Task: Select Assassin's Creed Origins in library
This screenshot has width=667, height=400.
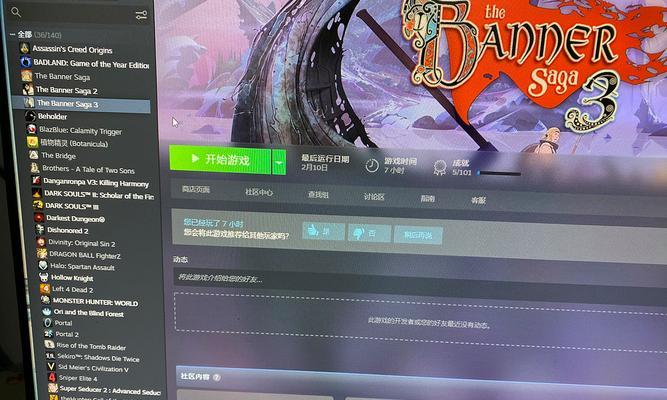Action: pyautogui.click(x=72, y=49)
